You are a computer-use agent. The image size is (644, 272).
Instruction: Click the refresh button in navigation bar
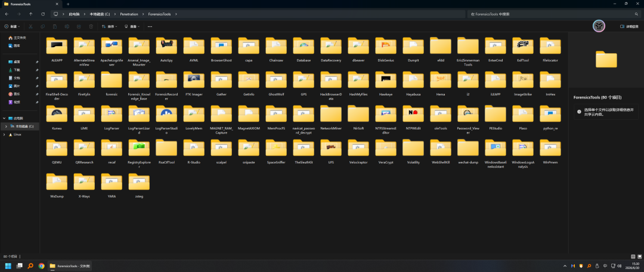43,14
